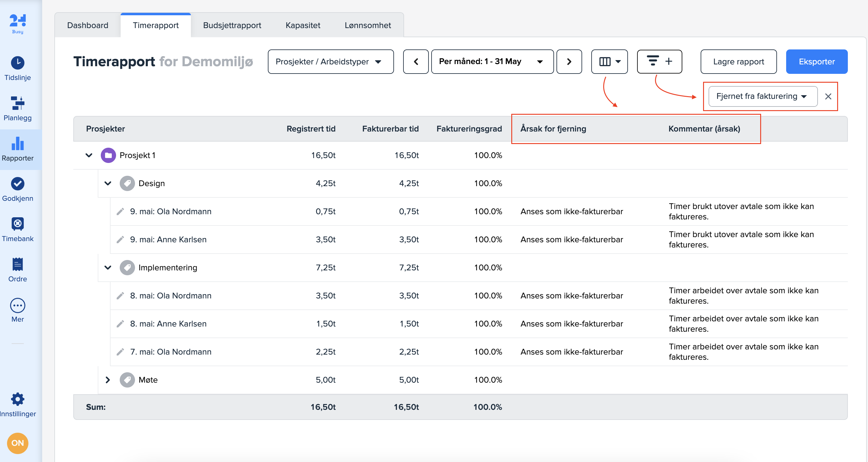Click the add filter button

pyautogui.click(x=659, y=61)
